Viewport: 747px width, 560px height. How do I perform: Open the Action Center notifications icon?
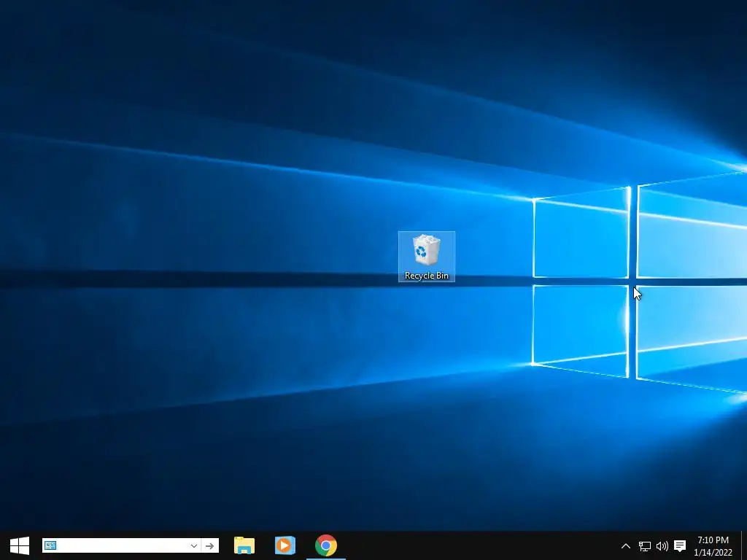click(x=680, y=546)
